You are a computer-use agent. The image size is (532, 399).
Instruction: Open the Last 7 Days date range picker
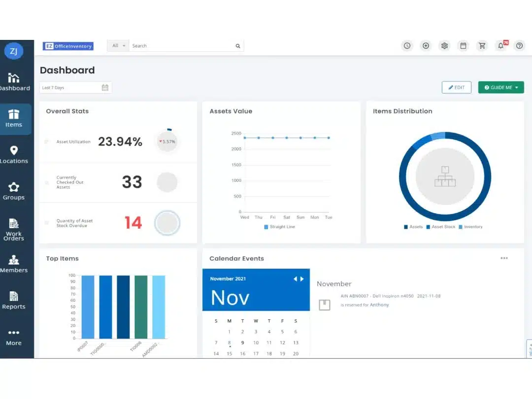click(x=75, y=88)
